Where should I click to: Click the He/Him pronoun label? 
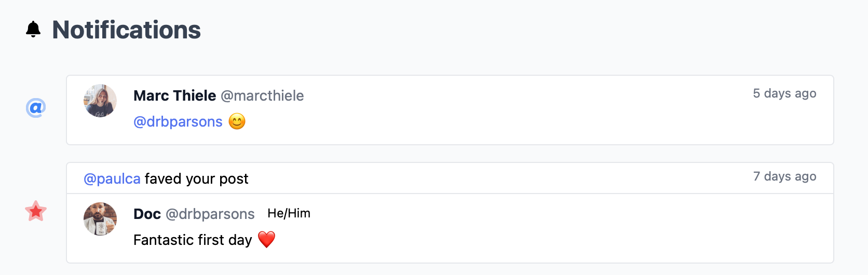289,213
